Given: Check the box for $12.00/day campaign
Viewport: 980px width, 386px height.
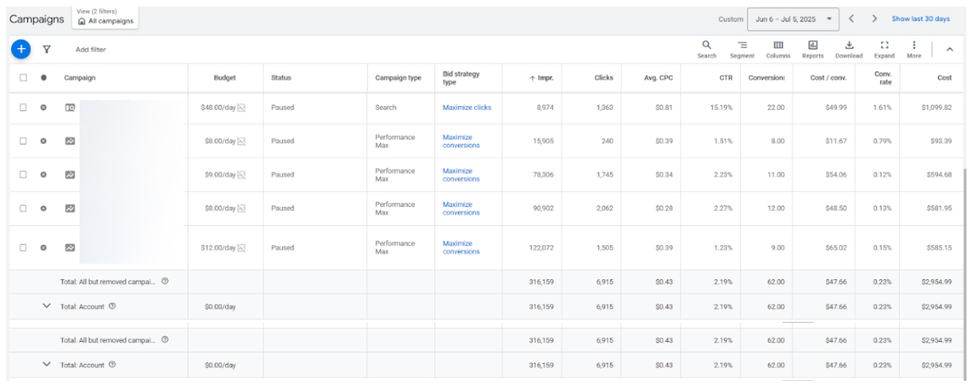Looking at the screenshot, I should 24,248.
